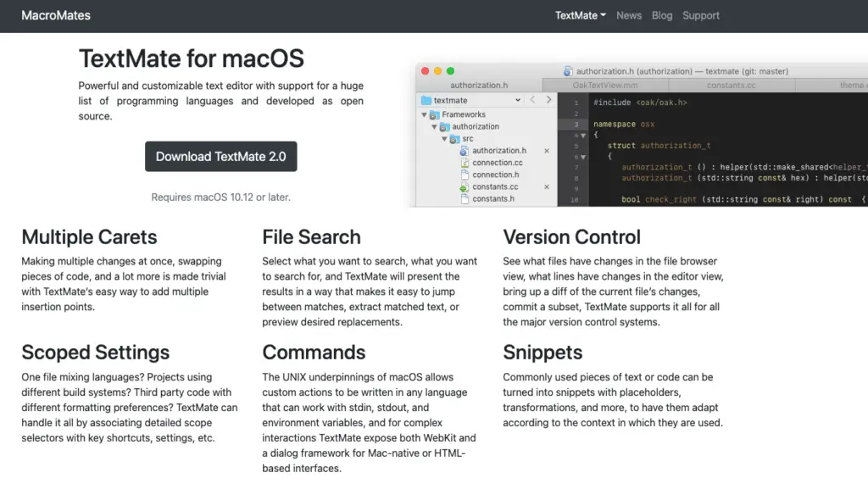Image resolution: width=868 pixels, height=489 pixels.
Task: Collapse the authorization folder triangle
Action: [434, 126]
